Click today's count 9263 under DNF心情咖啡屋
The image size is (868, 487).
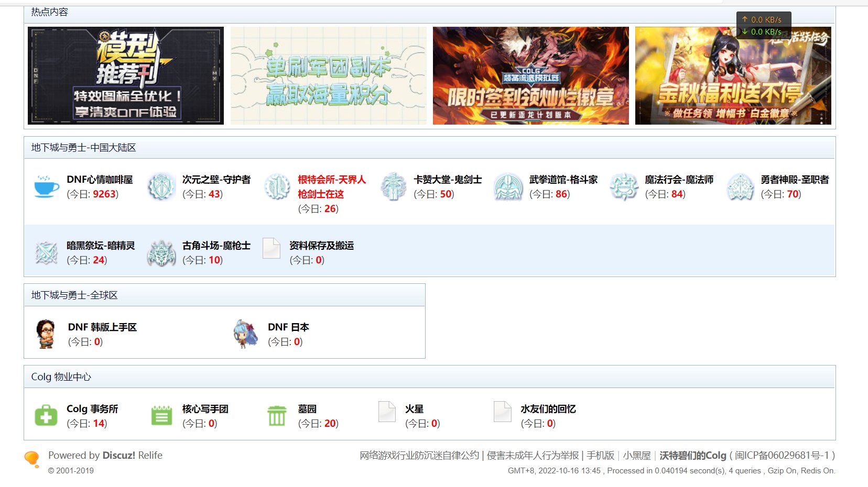tap(104, 194)
